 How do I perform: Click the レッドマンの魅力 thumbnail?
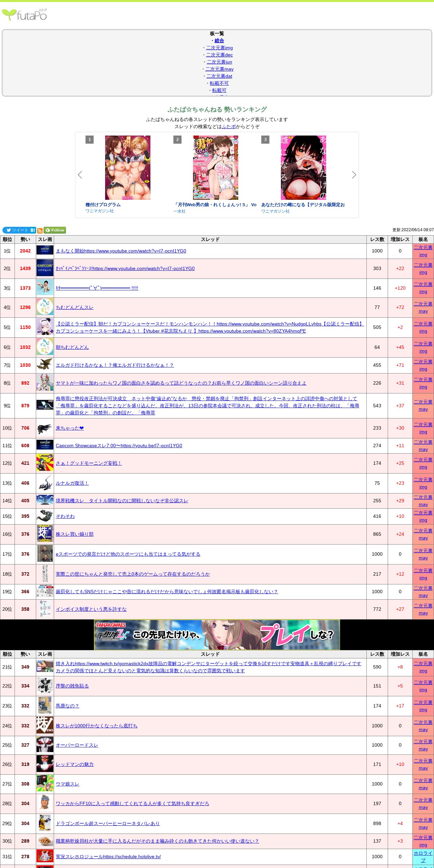click(x=45, y=764)
